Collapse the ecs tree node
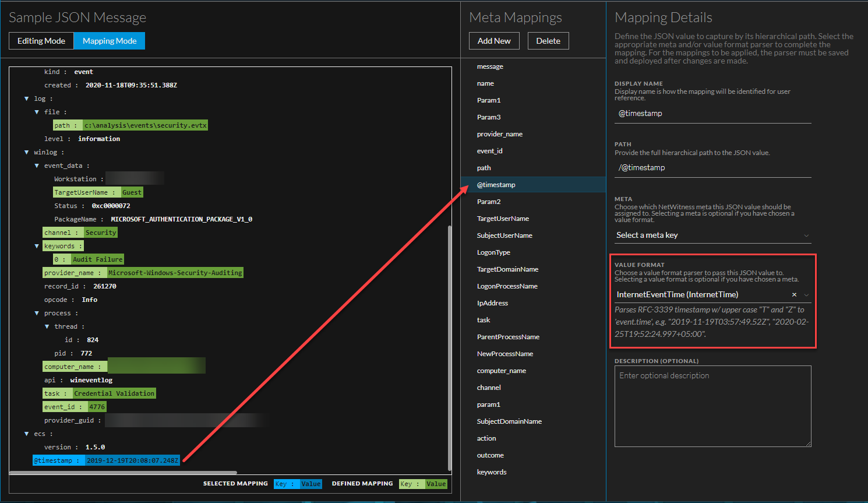 coord(27,434)
